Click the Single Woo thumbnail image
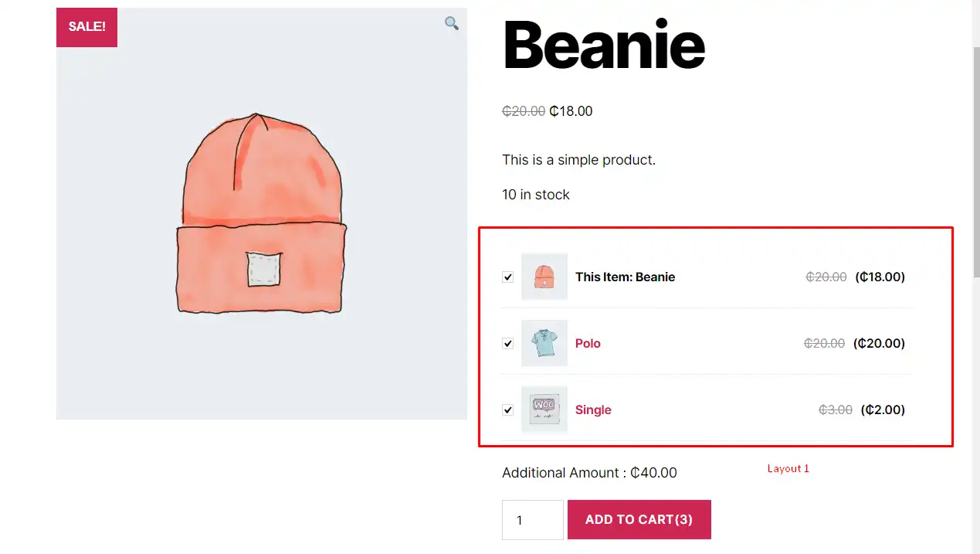 click(544, 410)
